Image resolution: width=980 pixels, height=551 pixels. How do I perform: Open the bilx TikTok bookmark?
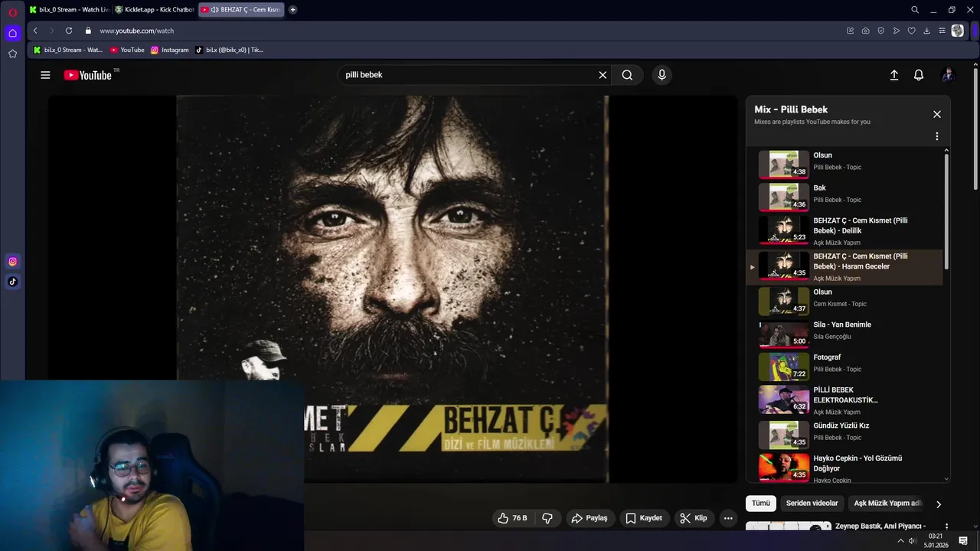tap(229, 50)
